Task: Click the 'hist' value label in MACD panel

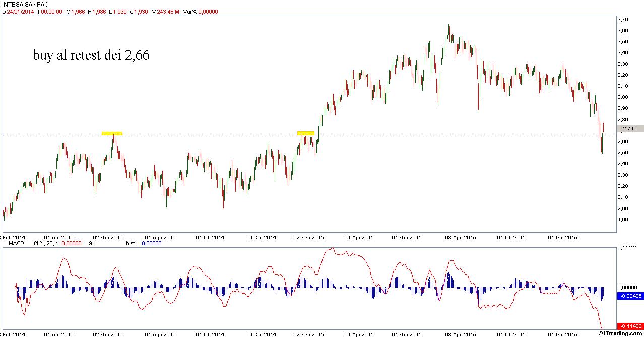Action: [x=132, y=243]
